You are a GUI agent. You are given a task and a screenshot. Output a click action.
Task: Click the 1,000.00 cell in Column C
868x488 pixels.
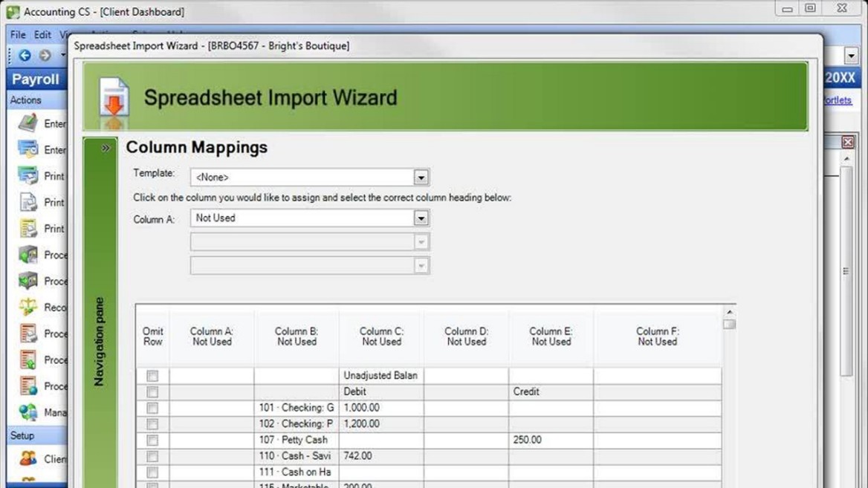380,408
